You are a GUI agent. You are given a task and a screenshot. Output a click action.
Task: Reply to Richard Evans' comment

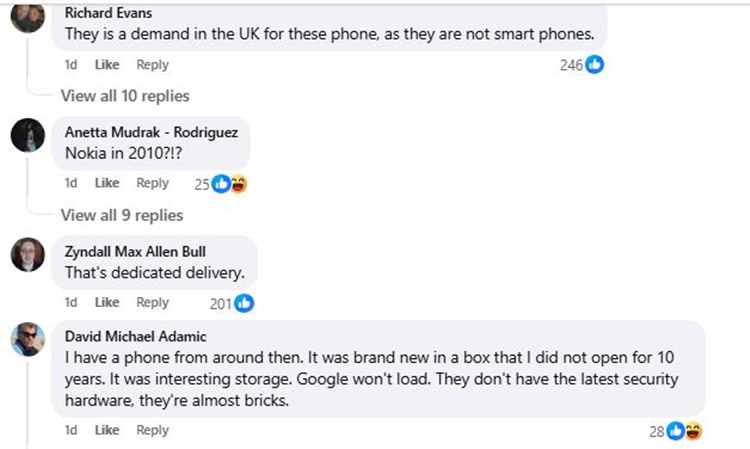(152, 64)
